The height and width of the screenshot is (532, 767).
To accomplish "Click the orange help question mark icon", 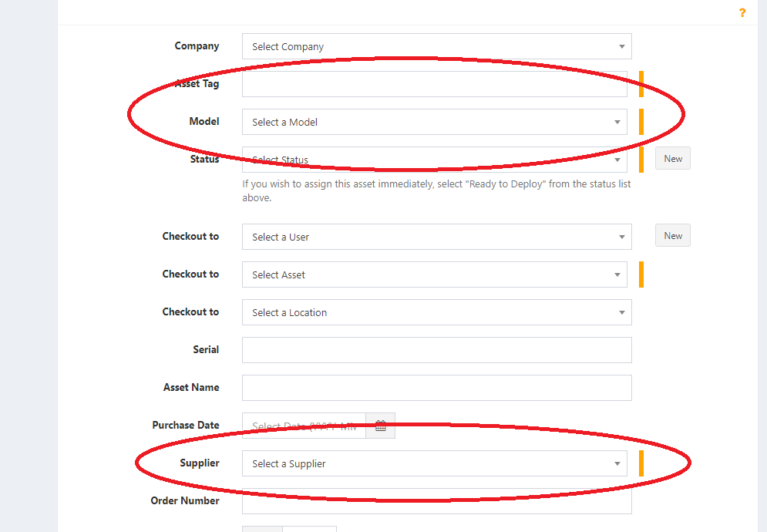I will tap(742, 12).
